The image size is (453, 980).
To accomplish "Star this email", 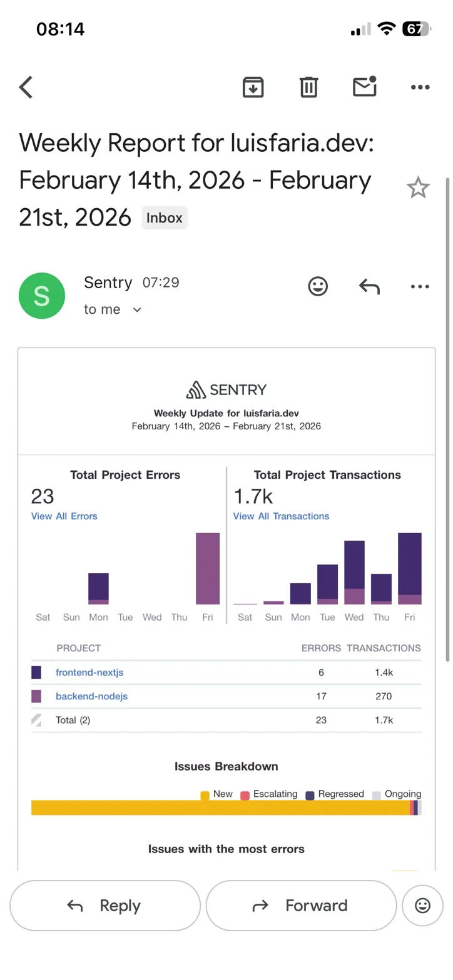I will (x=419, y=187).
